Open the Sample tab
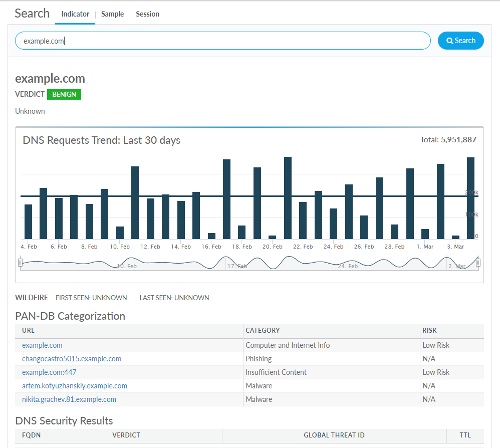This screenshot has width=500, height=448. point(112,14)
